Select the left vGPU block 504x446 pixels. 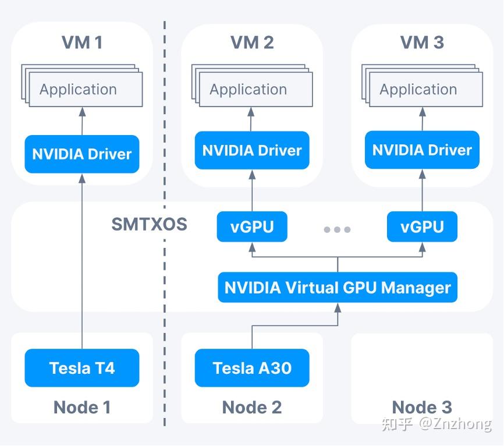(x=251, y=226)
